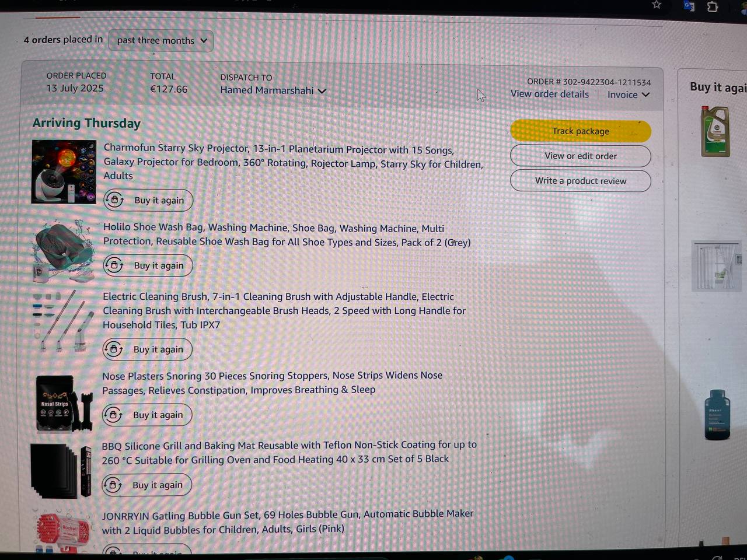747x560 pixels.
Task: Open the Electric Cleaning Brush 7-in-1 product title
Action: click(x=284, y=311)
